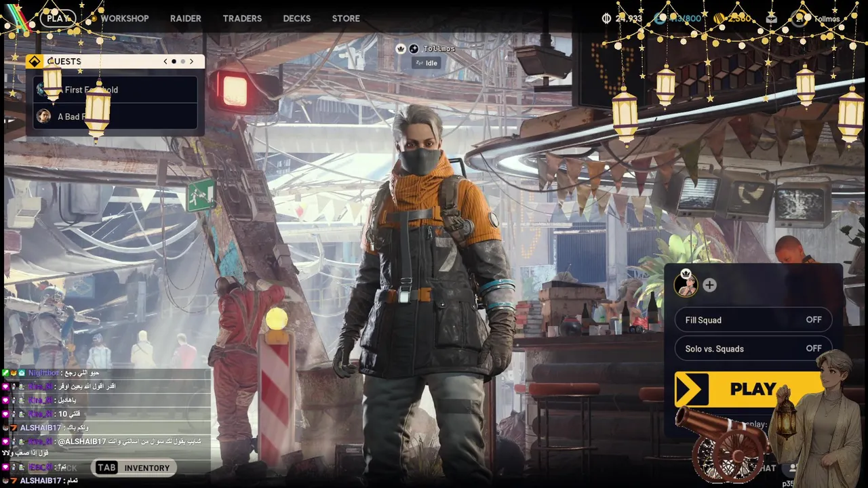
Task: Open the Inventory with the TAB button
Action: pos(132,468)
